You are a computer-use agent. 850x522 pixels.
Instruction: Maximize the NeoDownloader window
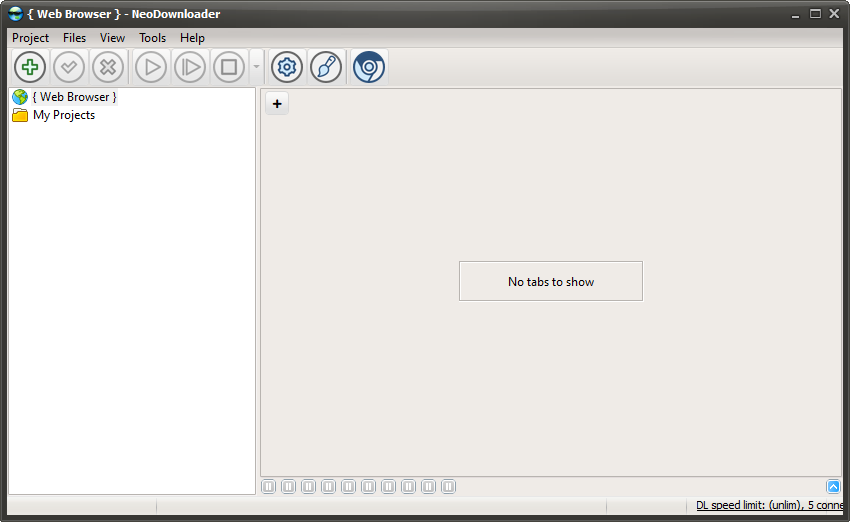(815, 14)
